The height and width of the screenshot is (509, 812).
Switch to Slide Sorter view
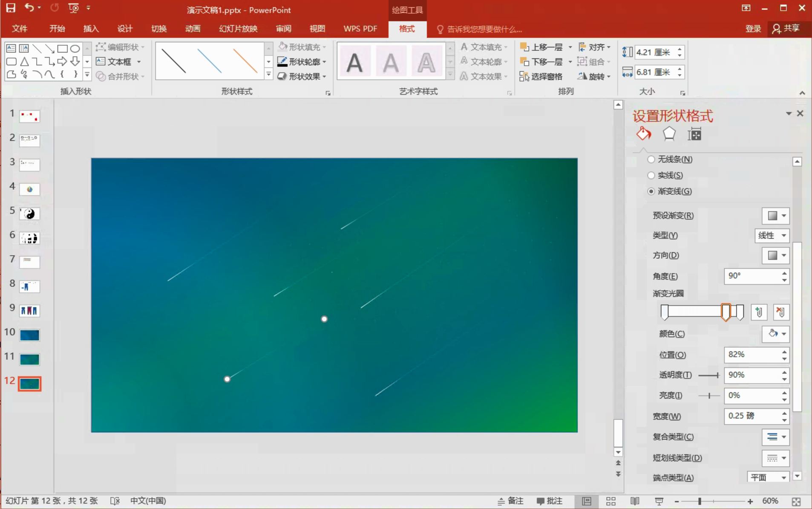tap(610, 501)
